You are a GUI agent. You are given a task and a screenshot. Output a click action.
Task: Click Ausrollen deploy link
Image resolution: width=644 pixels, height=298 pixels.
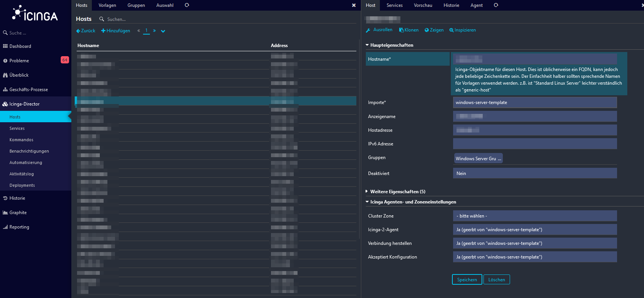pyautogui.click(x=379, y=30)
